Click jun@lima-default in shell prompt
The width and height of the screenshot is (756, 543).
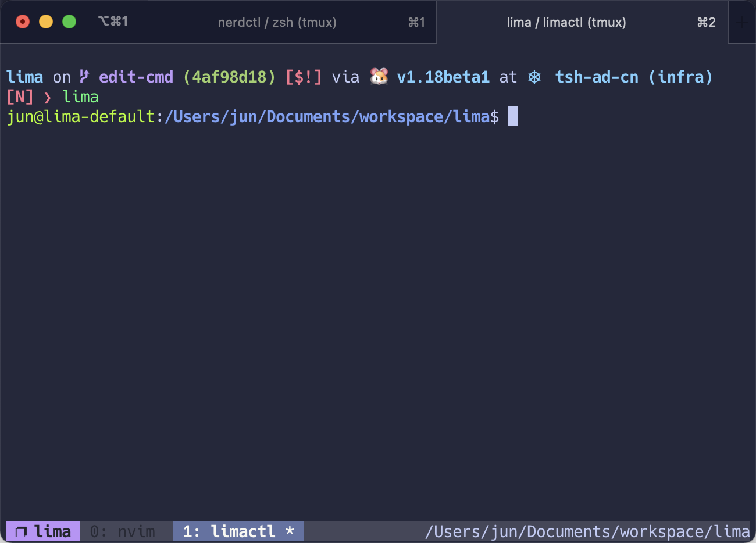(x=80, y=116)
